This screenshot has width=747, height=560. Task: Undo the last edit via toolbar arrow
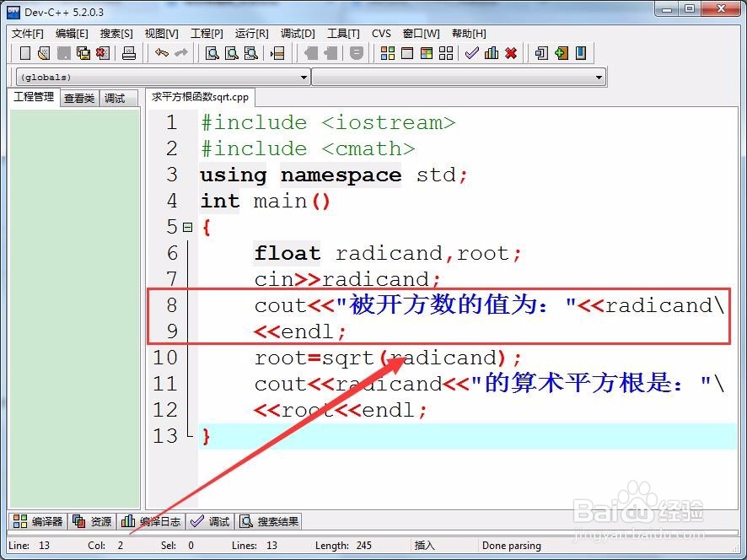tap(162, 53)
